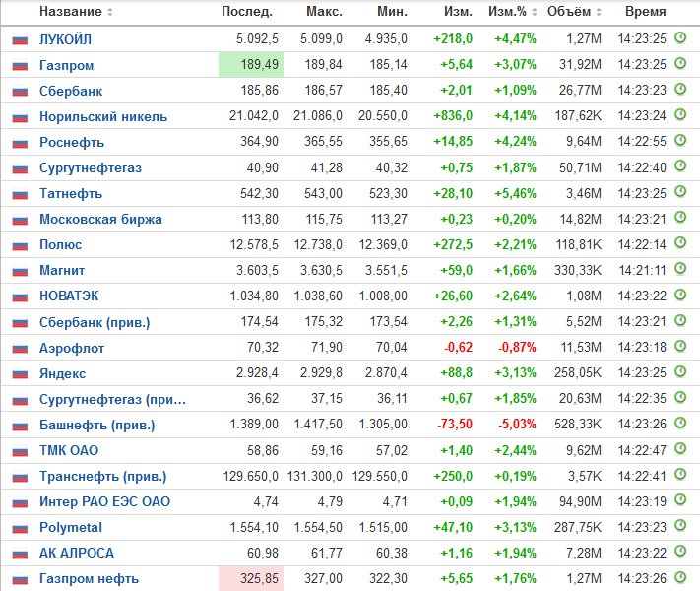
Task: Click the Russian flag icon beside Сбербанк (прив.)
Action: (x=20, y=323)
